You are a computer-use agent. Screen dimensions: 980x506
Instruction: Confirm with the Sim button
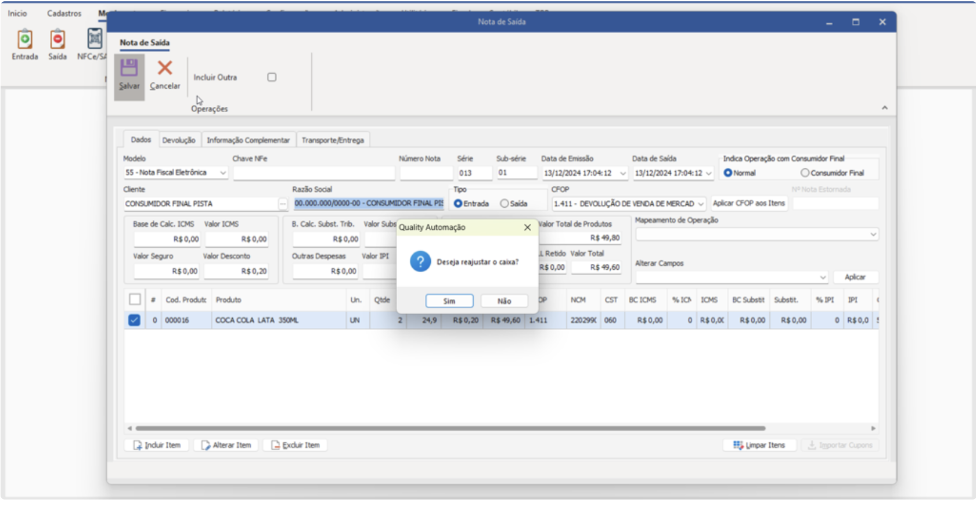(x=449, y=301)
